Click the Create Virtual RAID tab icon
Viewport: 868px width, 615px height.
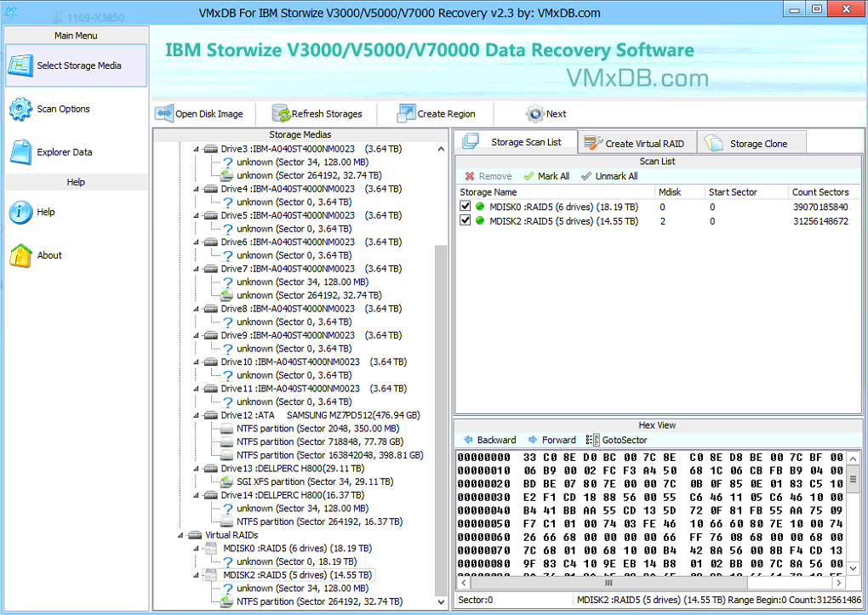(x=593, y=143)
